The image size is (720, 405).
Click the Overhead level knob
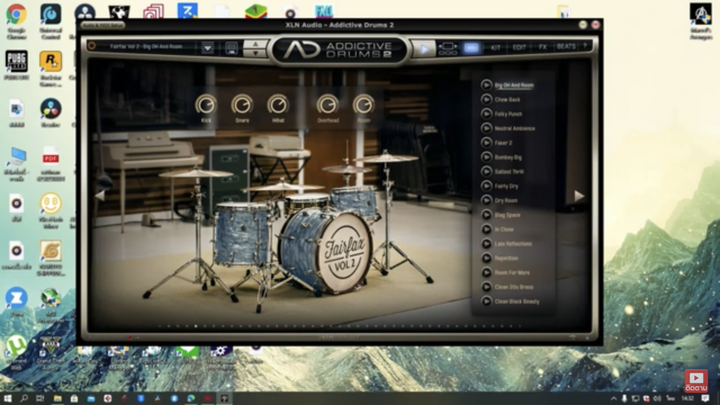click(327, 105)
